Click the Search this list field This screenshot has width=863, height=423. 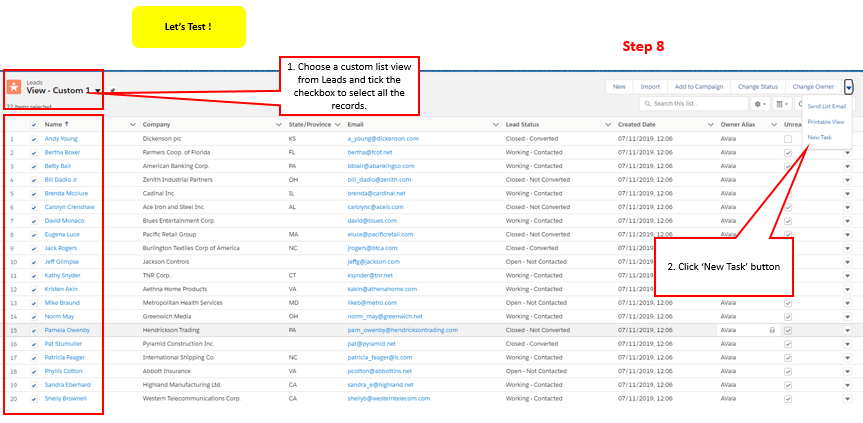click(x=700, y=103)
